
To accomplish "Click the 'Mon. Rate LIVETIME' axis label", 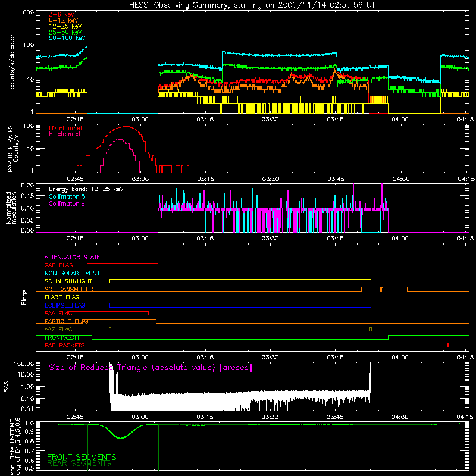I will 15,447.
